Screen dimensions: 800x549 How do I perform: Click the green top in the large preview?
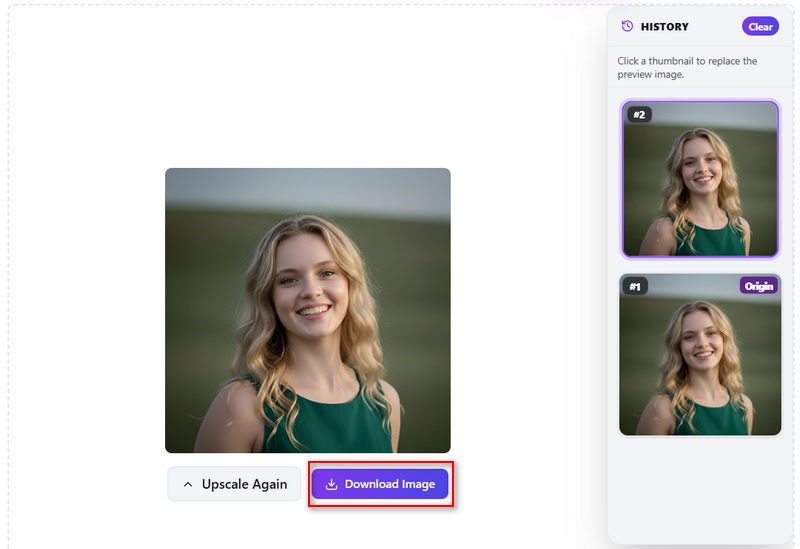(327, 421)
